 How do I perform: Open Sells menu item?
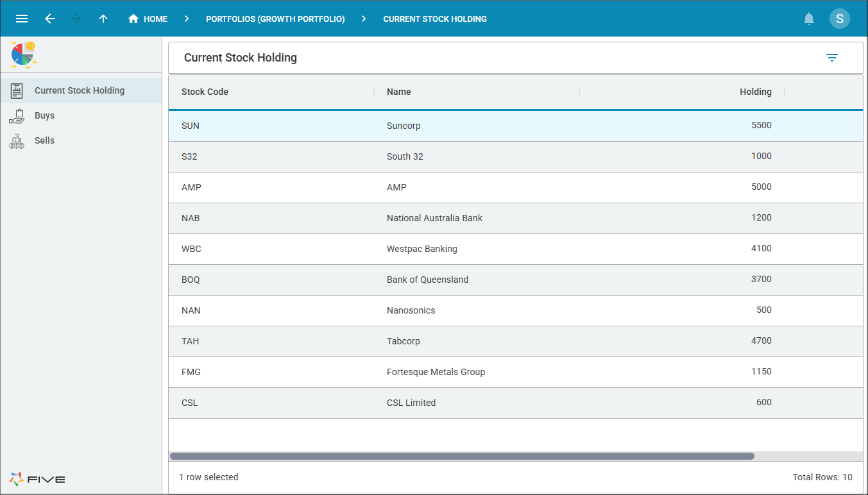coord(81,140)
